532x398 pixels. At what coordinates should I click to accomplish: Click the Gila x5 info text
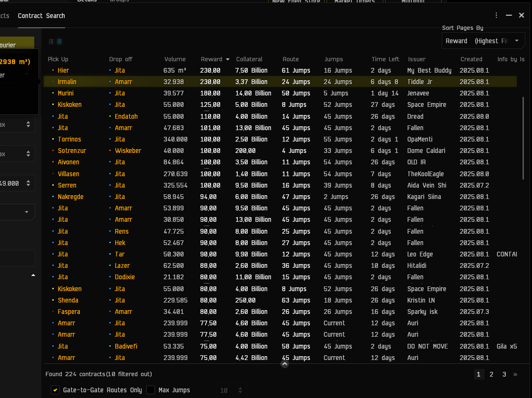507,347
